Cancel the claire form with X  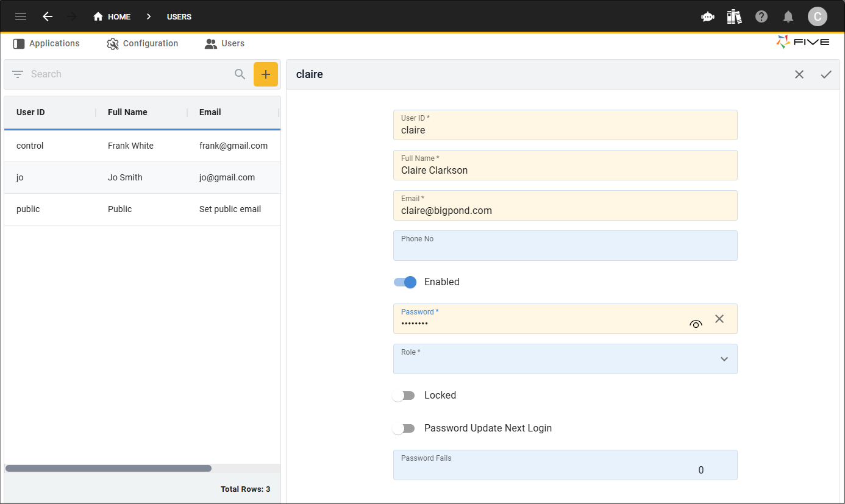[799, 74]
